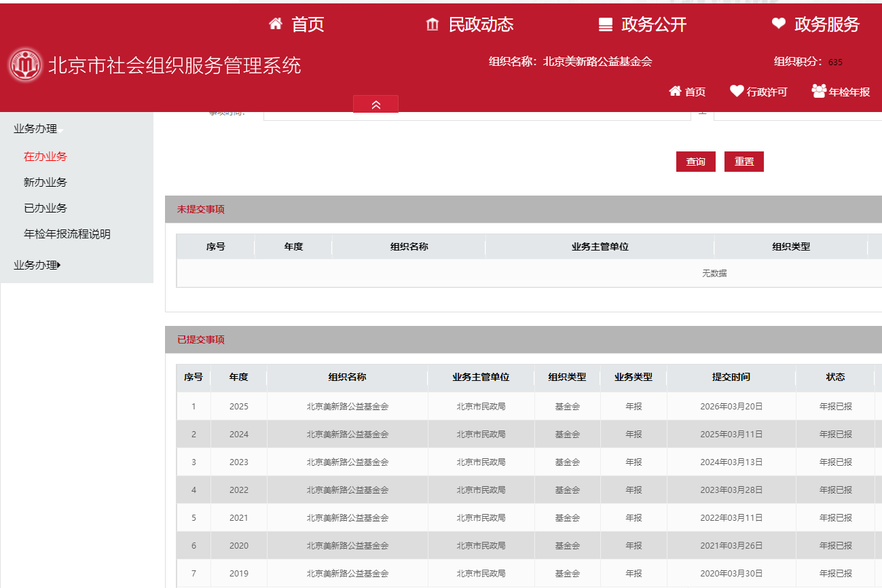Click the 无数据 empty table message
Viewport: 882px width, 588px height.
click(x=714, y=273)
